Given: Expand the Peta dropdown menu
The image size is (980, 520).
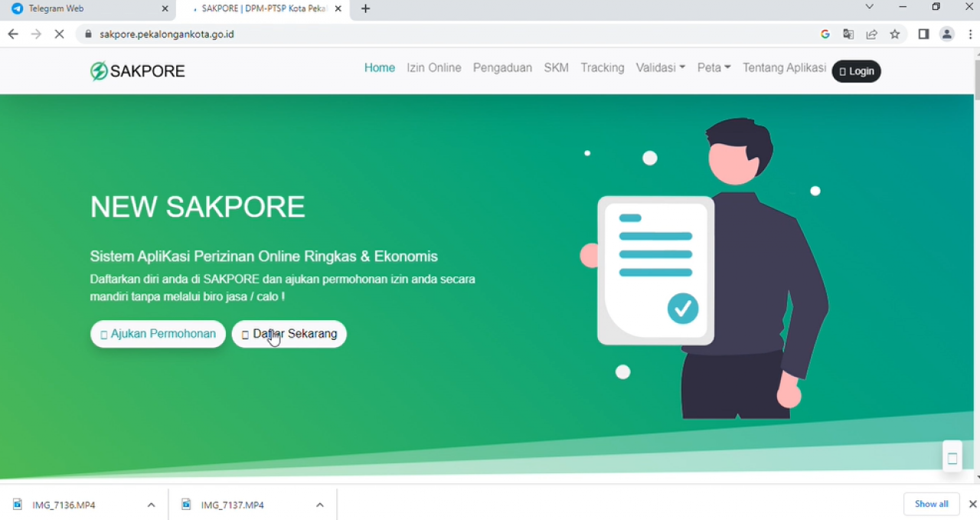Looking at the screenshot, I should tap(714, 67).
